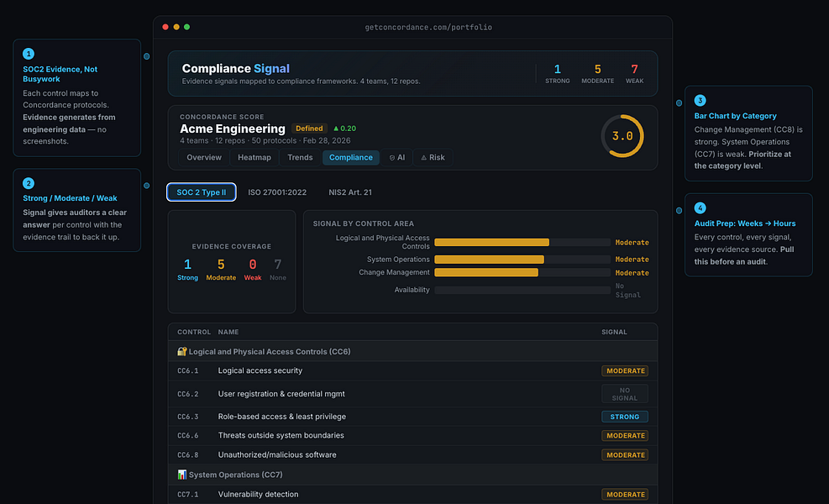
Task: Open the Trends tab
Action: coord(300,158)
